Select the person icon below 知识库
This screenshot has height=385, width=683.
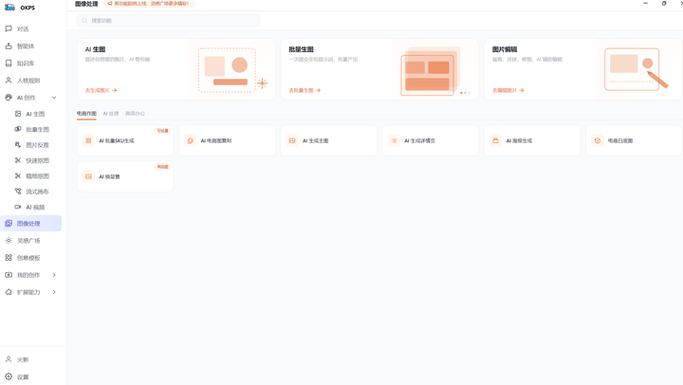8,80
